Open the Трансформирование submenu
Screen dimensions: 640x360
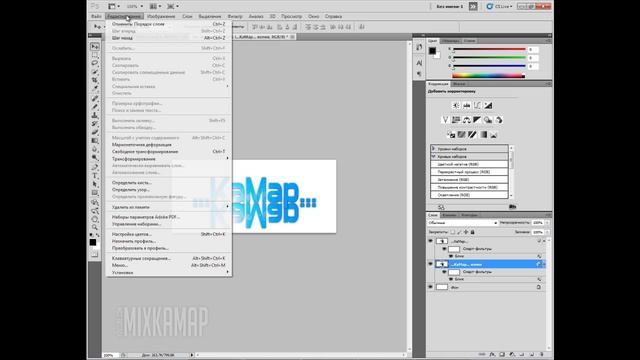(169, 159)
